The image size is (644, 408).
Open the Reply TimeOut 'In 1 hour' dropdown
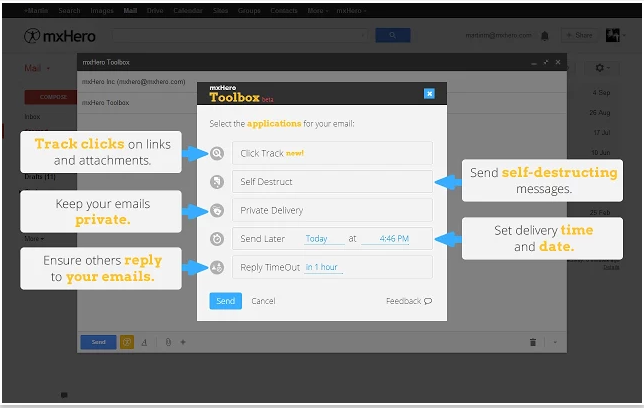[323, 267]
